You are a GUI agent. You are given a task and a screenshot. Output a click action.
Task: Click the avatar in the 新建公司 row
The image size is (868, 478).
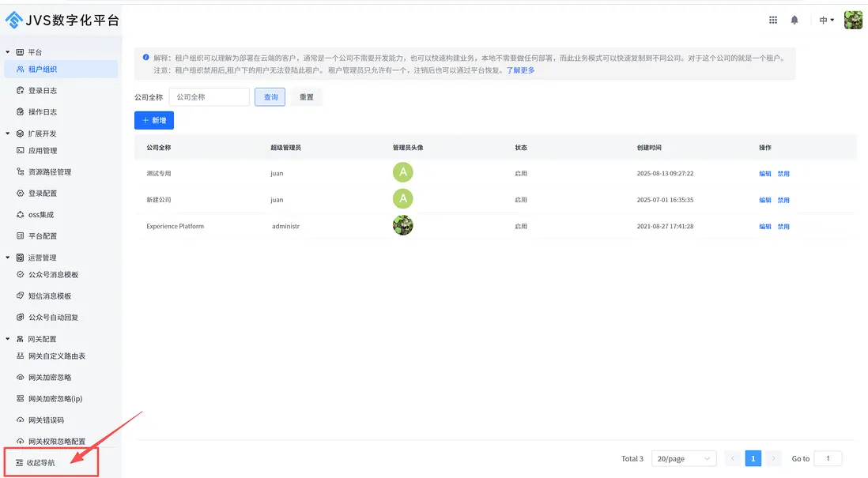(403, 198)
